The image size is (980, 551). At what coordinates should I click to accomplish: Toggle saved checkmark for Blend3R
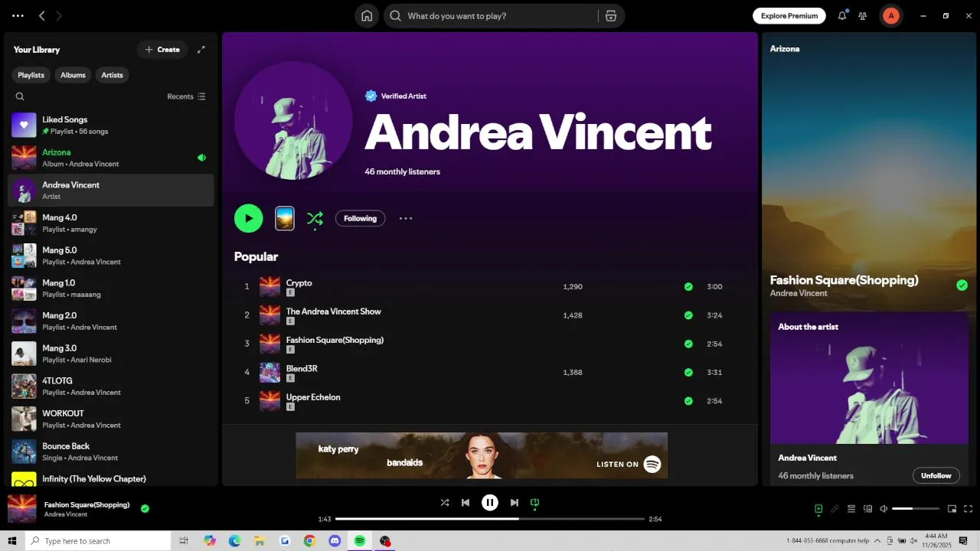tap(688, 373)
